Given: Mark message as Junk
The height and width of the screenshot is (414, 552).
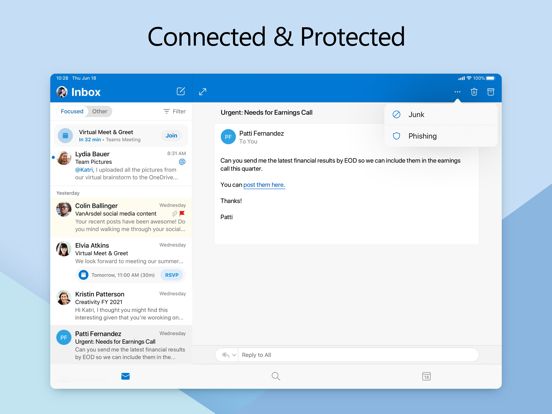Looking at the screenshot, I should click(441, 114).
